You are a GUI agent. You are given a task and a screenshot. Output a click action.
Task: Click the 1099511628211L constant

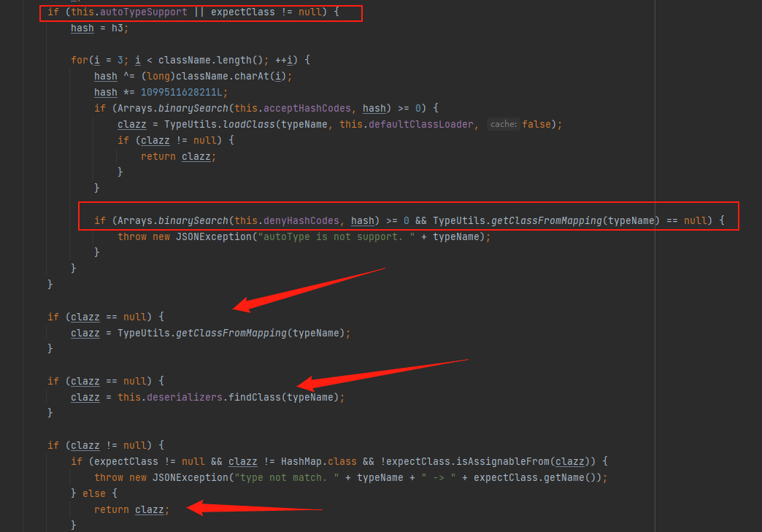181,92
